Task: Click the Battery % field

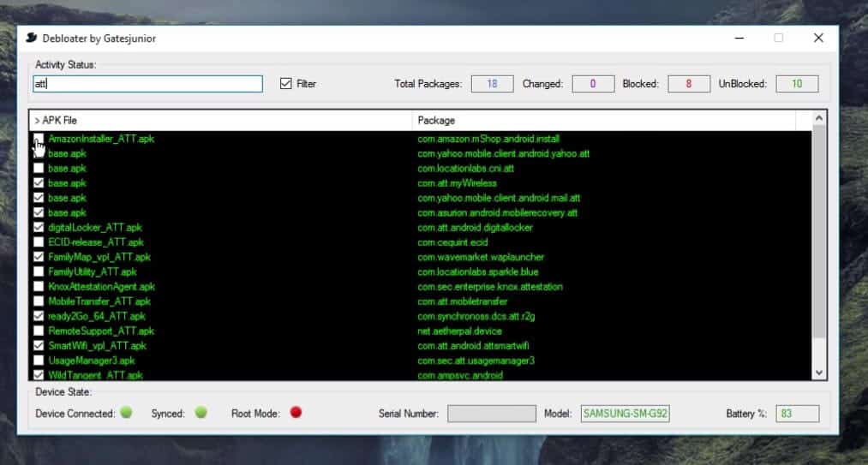Action: tap(797, 414)
